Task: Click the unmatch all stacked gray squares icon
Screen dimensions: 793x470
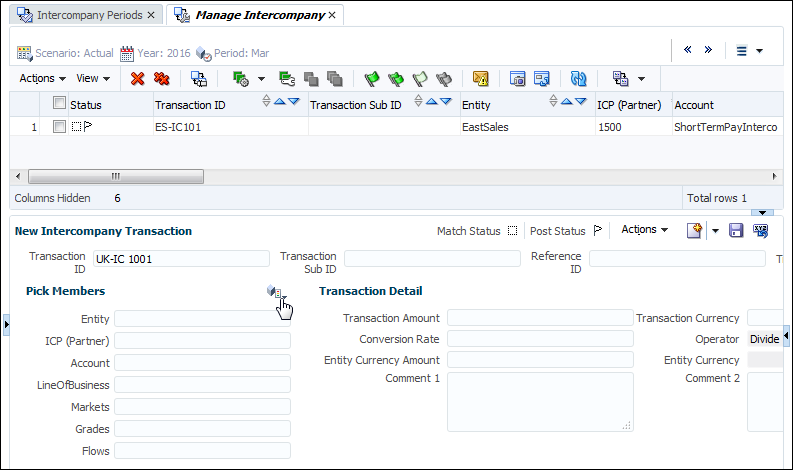Action: [x=335, y=79]
